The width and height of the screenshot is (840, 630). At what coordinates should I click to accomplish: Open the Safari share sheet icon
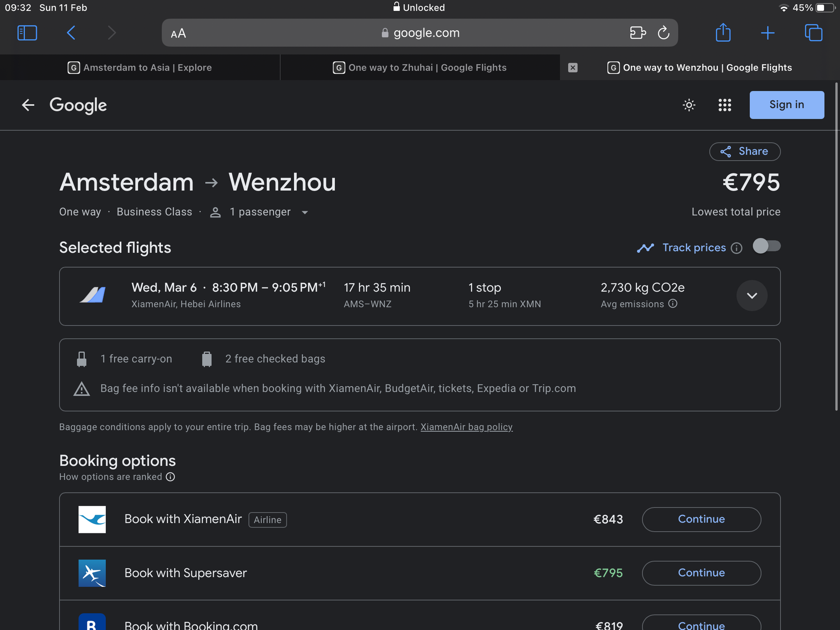(723, 32)
